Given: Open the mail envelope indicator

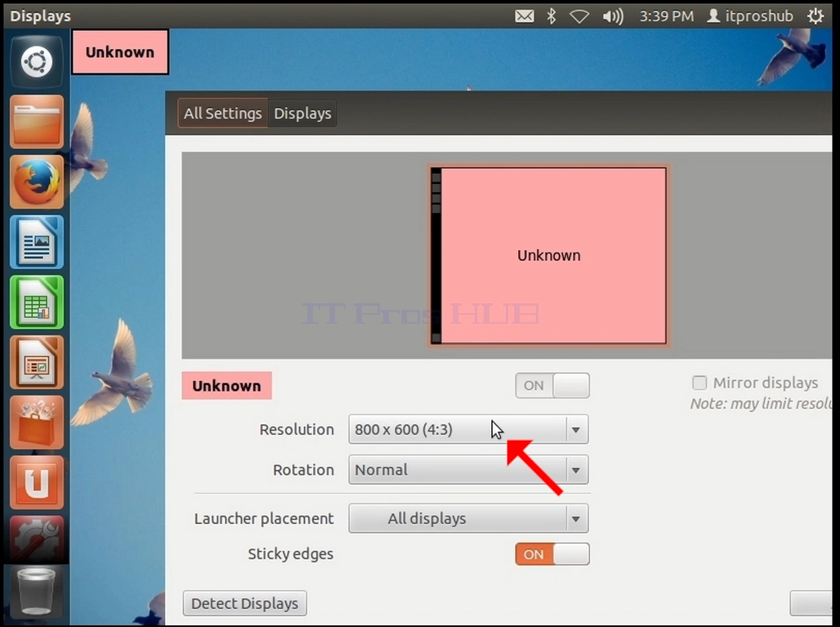Looking at the screenshot, I should pyautogui.click(x=524, y=16).
